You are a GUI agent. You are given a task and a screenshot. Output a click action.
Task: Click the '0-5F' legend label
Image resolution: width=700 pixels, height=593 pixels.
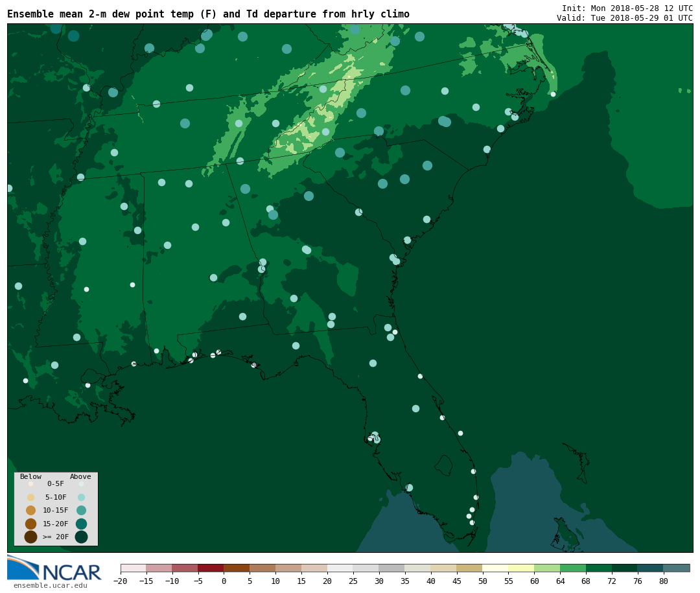56,483
